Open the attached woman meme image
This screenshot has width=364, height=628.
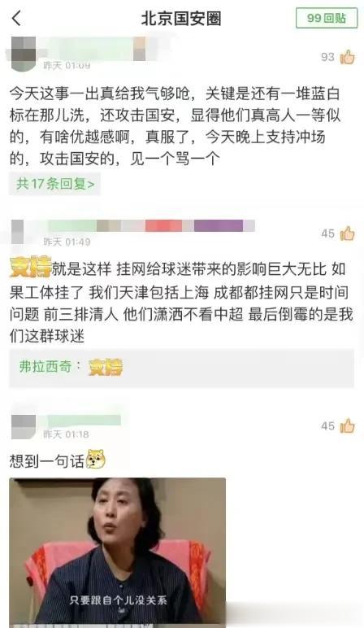[117, 551]
